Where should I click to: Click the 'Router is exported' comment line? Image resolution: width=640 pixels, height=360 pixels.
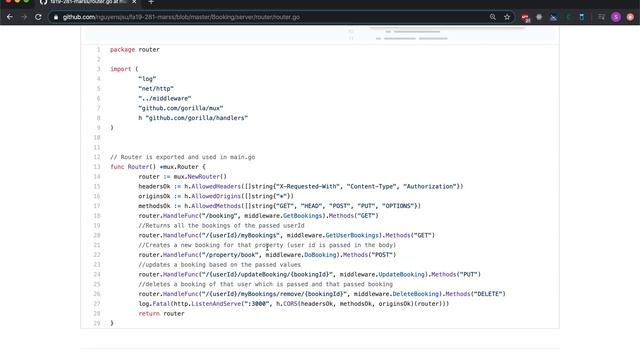pyautogui.click(x=182, y=157)
